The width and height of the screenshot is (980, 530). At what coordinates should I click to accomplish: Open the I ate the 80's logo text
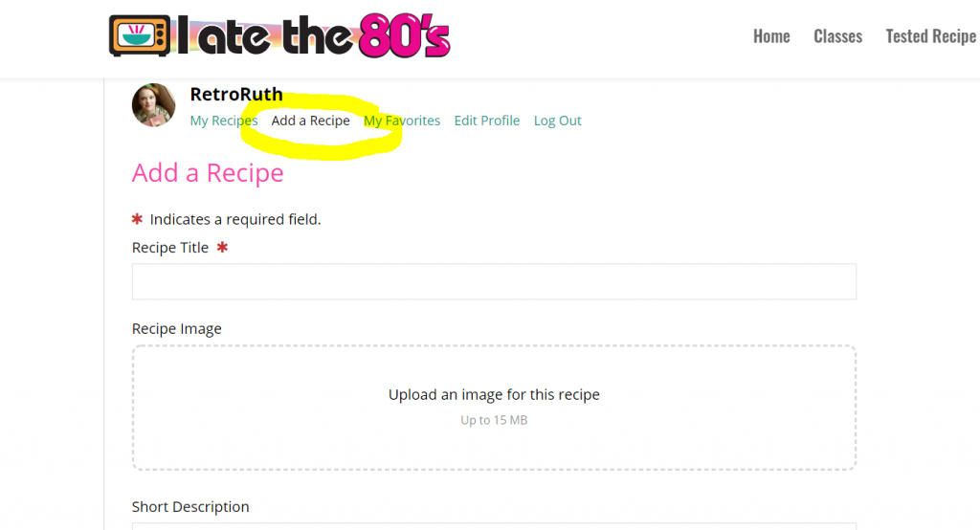314,35
